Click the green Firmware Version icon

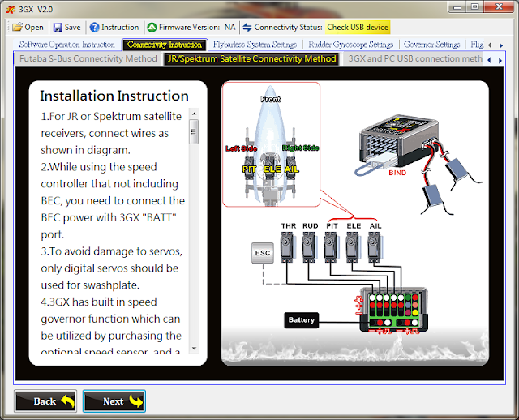coord(152,27)
